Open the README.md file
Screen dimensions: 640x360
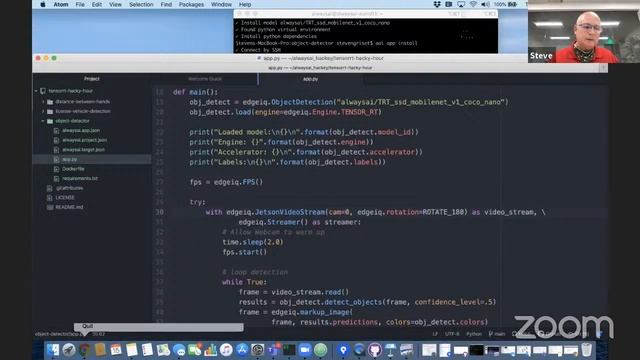[x=69, y=207]
